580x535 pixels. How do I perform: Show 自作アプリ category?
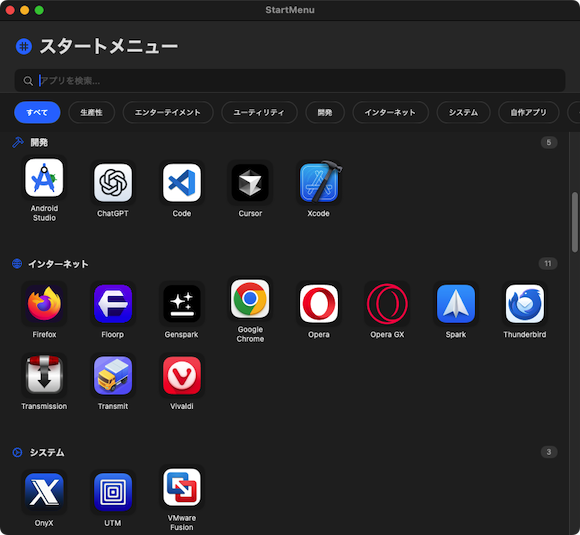click(529, 112)
